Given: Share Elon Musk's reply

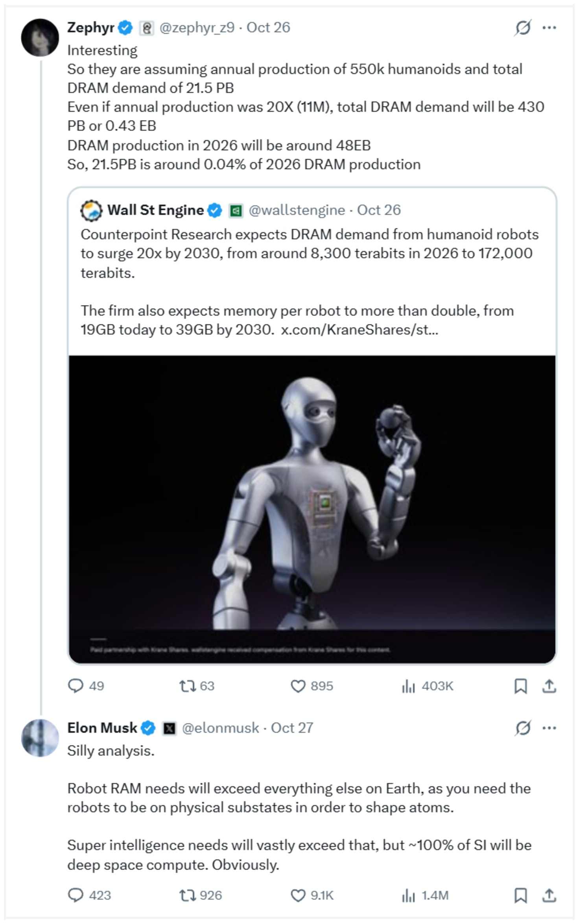Looking at the screenshot, I should 549,895.
